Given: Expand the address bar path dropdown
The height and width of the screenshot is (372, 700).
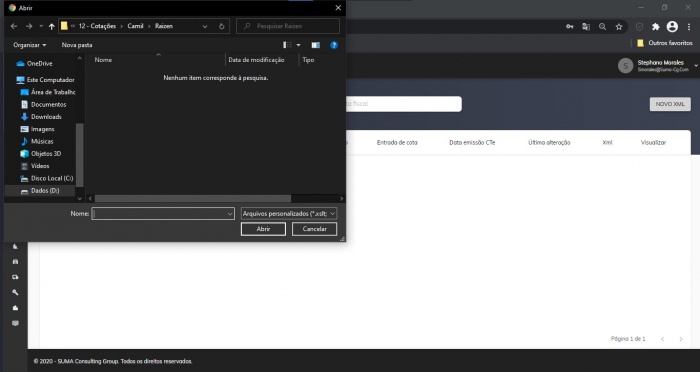Looking at the screenshot, I should coord(204,26).
